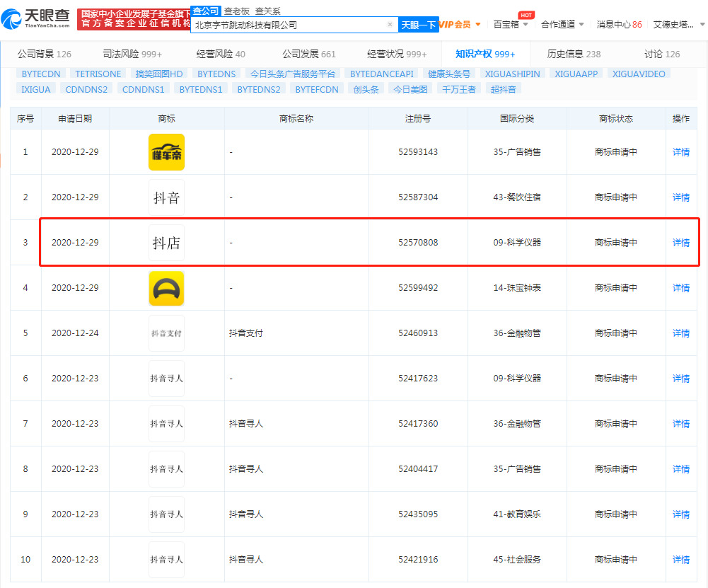Click the 45-社会服务 cell
Image resolution: width=708 pixels, height=588 pixels.
[x=517, y=560]
